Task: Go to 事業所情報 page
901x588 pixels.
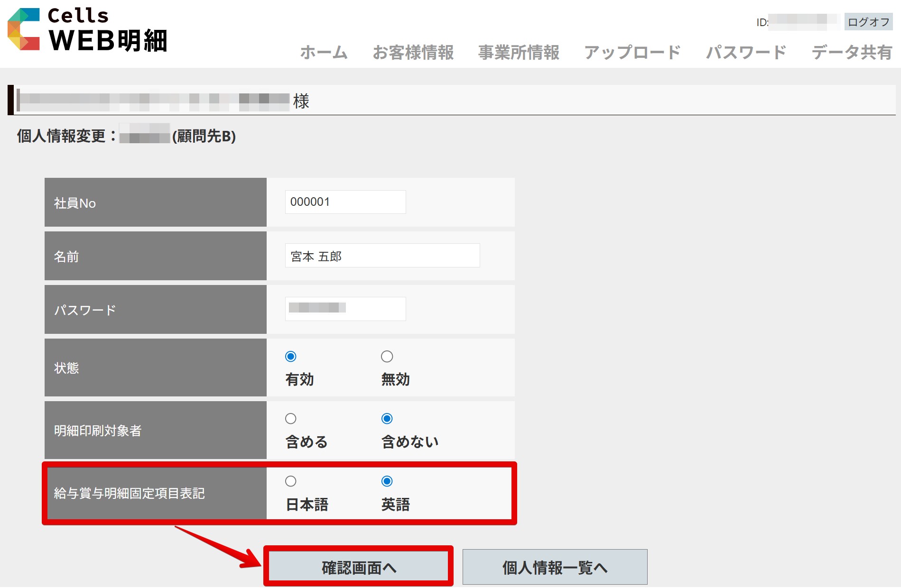Action: [519, 52]
